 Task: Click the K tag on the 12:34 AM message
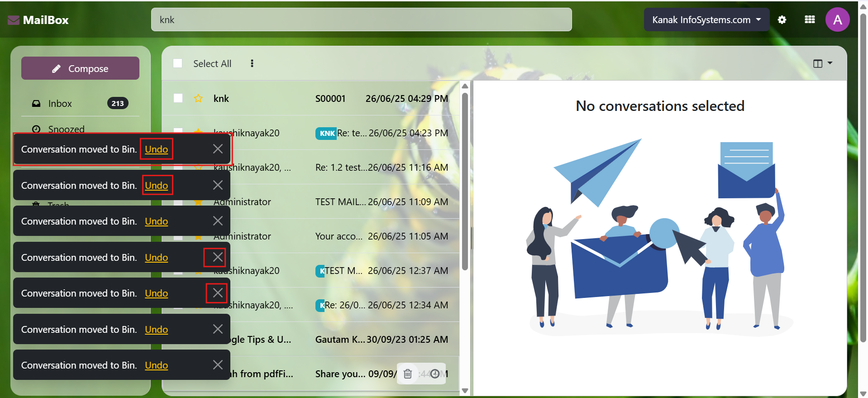[x=320, y=305]
